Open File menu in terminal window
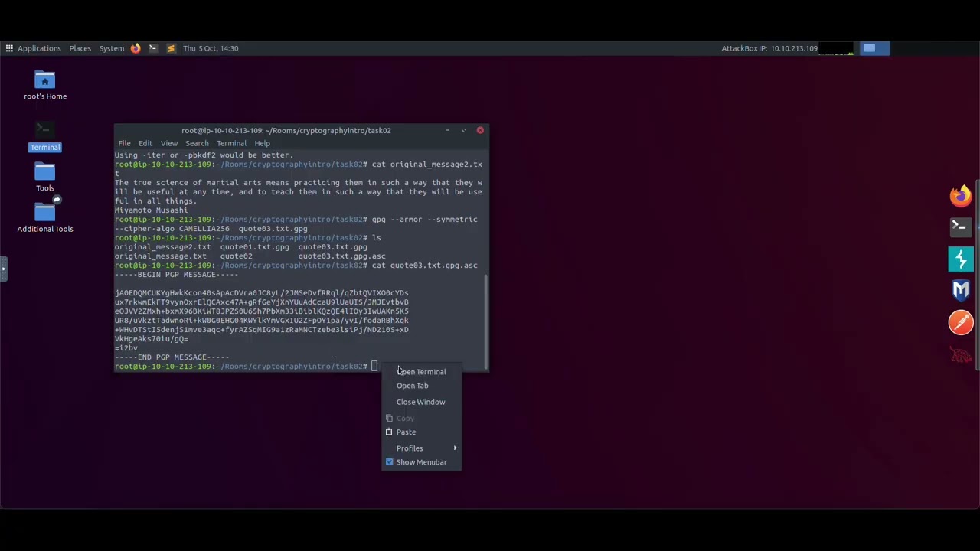980x551 pixels. tap(124, 143)
